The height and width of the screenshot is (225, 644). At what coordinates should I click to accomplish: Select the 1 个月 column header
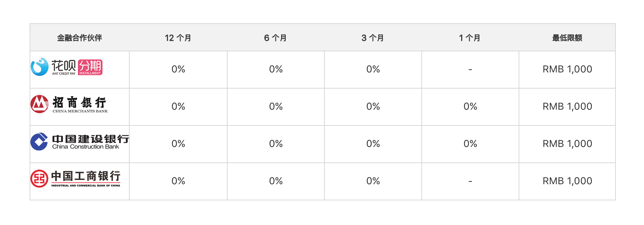tap(470, 38)
